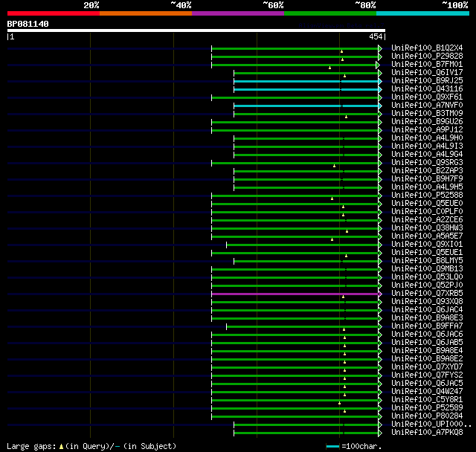Click the arrowhead ending A7NVF0 cyan bar
The image size is (476, 452).
(x=380, y=106)
